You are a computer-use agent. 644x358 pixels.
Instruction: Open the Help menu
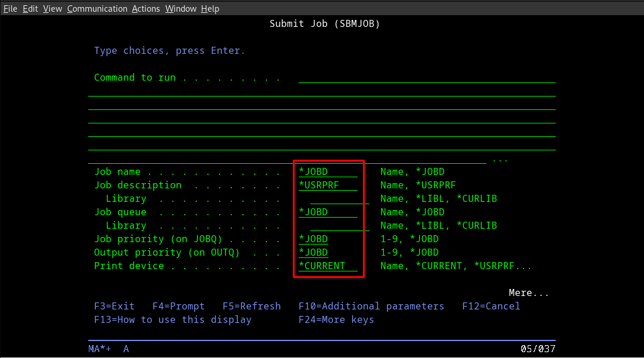coord(210,8)
